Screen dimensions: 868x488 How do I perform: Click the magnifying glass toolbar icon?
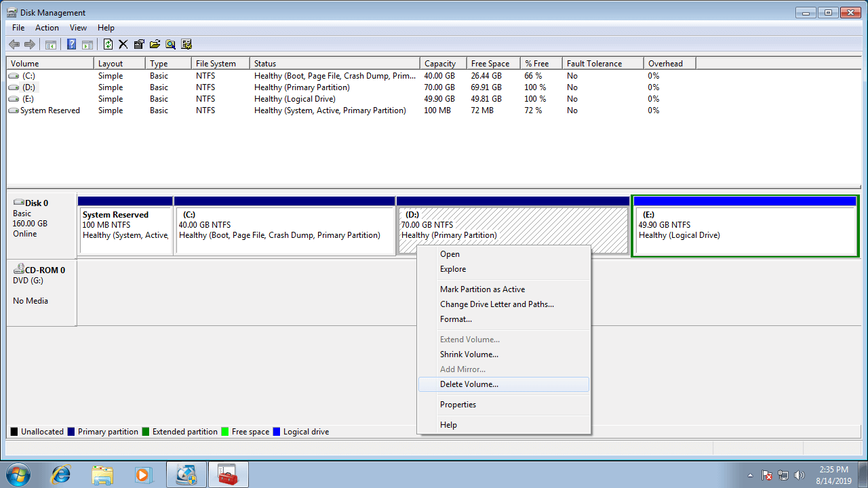click(x=170, y=45)
